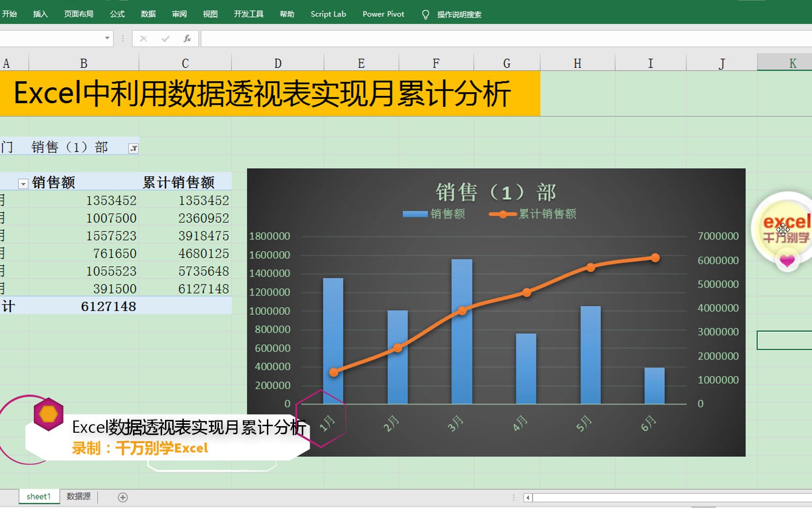Image resolution: width=812 pixels, height=508 pixels.
Task: Click the Enter (checkmark) icon in formula bar
Action: (164, 39)
